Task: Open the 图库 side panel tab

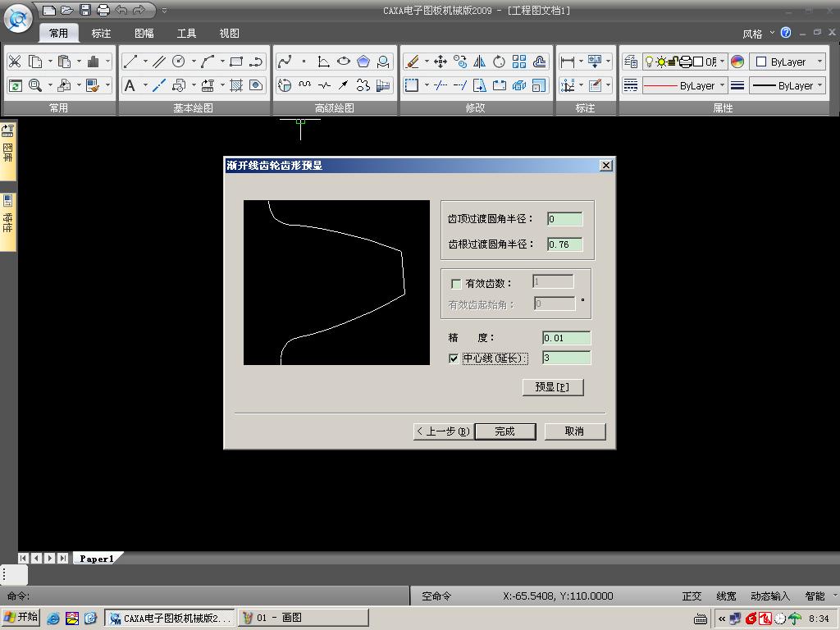Action: [x=7, y=151]
